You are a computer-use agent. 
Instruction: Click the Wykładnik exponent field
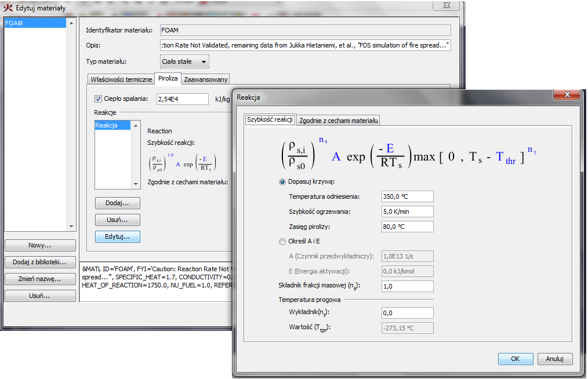pyautogui.click(x=407, y=313)
